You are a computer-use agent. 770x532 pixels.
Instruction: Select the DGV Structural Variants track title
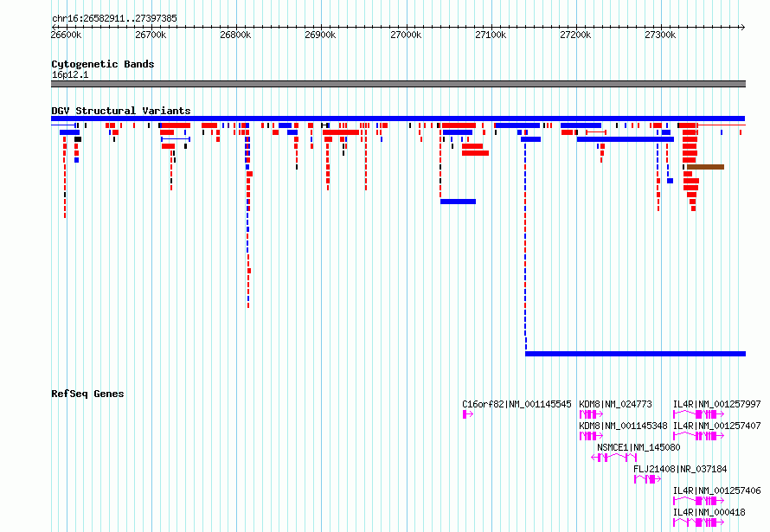[x=121, y=111]
